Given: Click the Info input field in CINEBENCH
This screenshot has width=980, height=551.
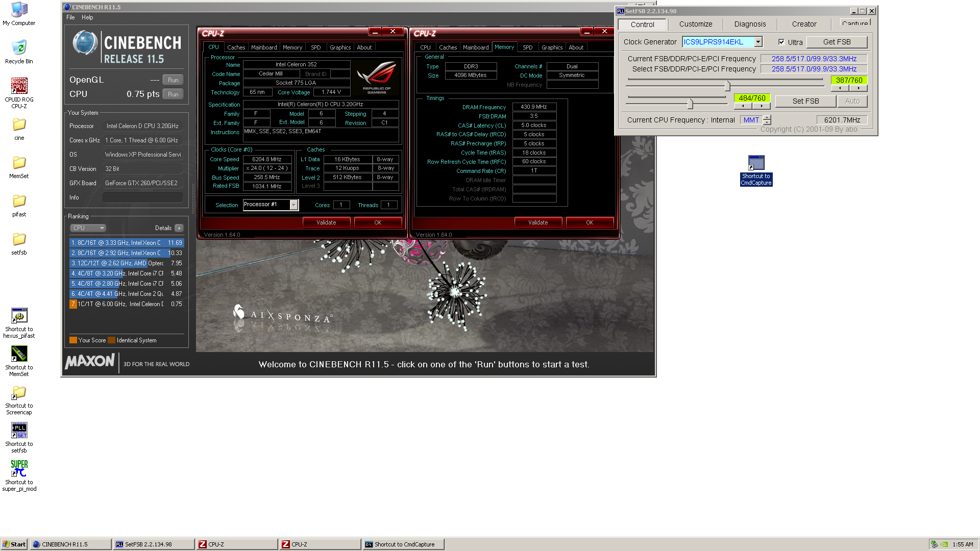Looking at the screenshot, I should [x=143, y=197].
